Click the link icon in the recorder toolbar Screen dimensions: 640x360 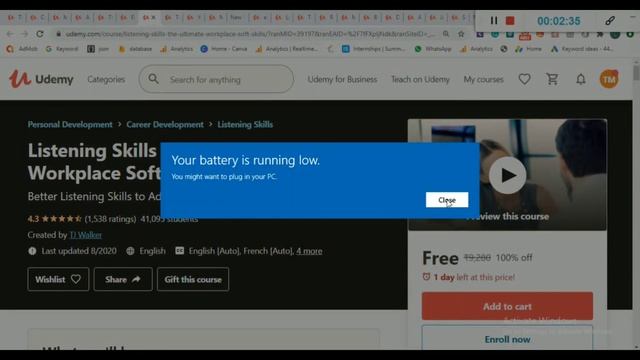(x=610, y=20)
